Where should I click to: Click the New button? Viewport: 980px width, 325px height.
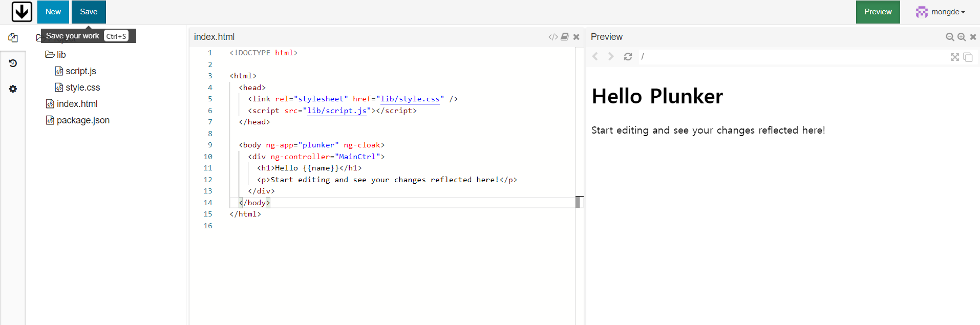[x=53, y=12]
